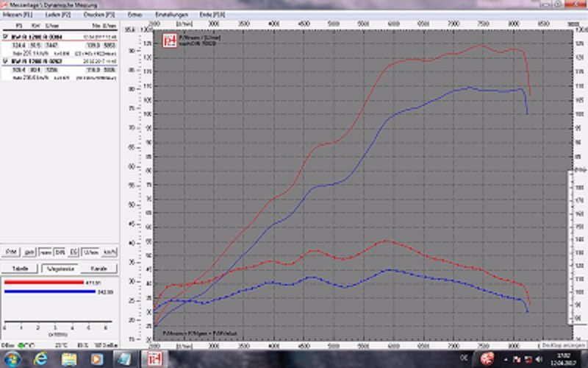Click the P/M toggle button
This screenshot has width=588, height=368.
pos(10,252)
